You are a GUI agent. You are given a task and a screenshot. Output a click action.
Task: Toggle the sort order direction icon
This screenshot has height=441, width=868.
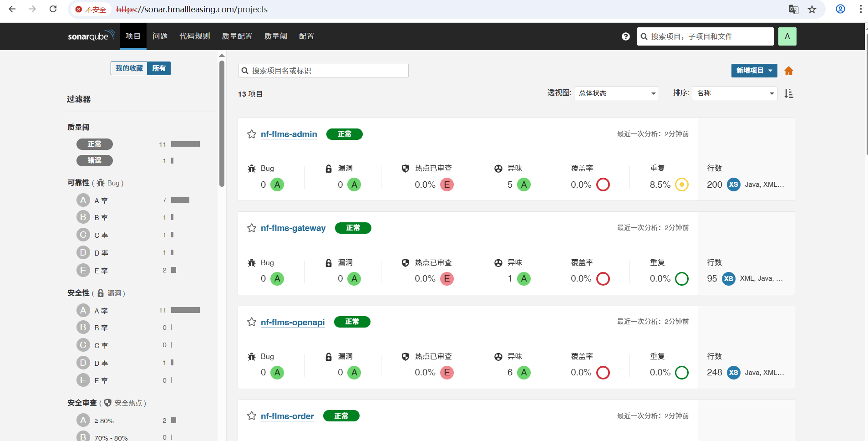pyautogui.click(x=789, y=93)
